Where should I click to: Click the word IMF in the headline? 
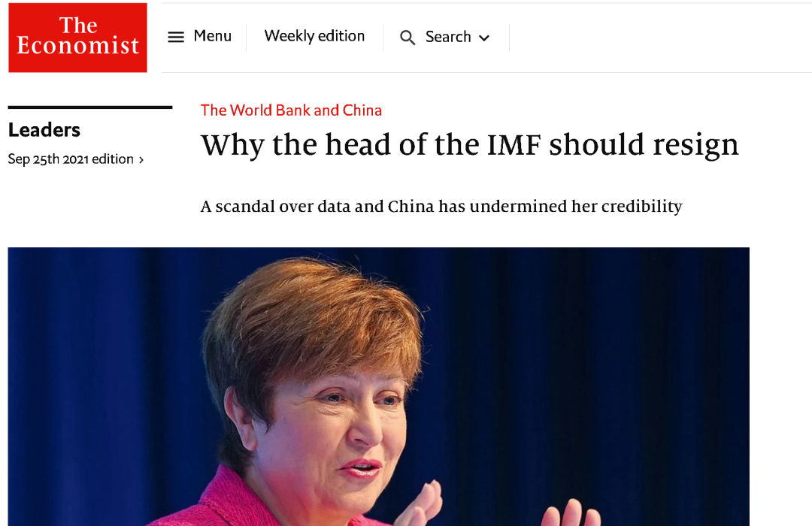point(514,144)
